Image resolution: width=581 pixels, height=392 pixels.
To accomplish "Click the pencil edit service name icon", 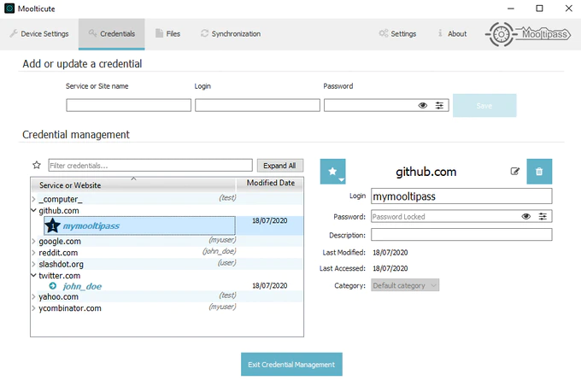I will point(514,172).
